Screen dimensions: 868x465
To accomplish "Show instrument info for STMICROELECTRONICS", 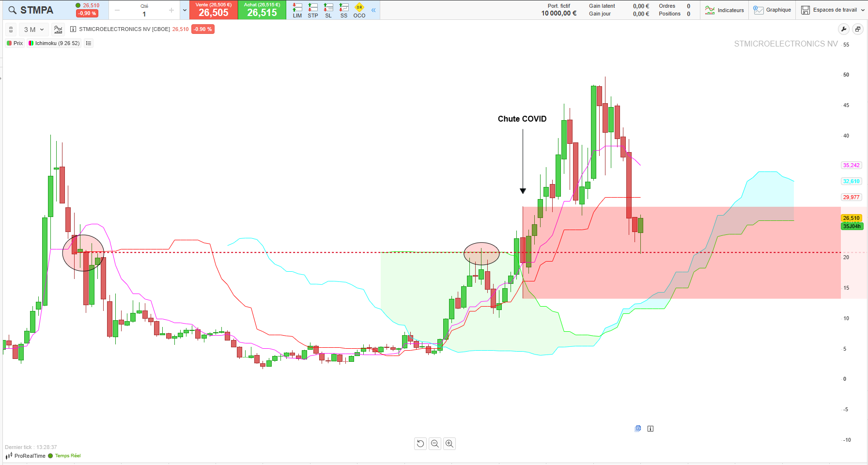I will coord(73,29).
